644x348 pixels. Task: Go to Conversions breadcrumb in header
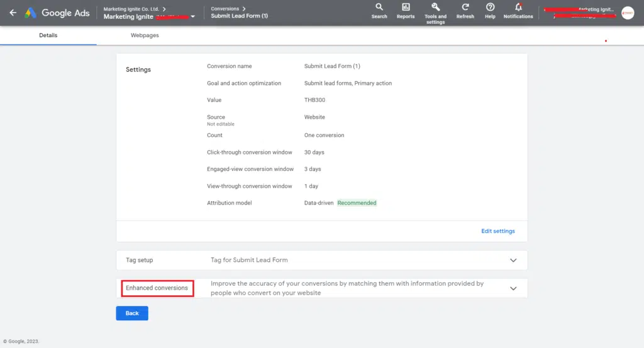(x=225, y=9)
